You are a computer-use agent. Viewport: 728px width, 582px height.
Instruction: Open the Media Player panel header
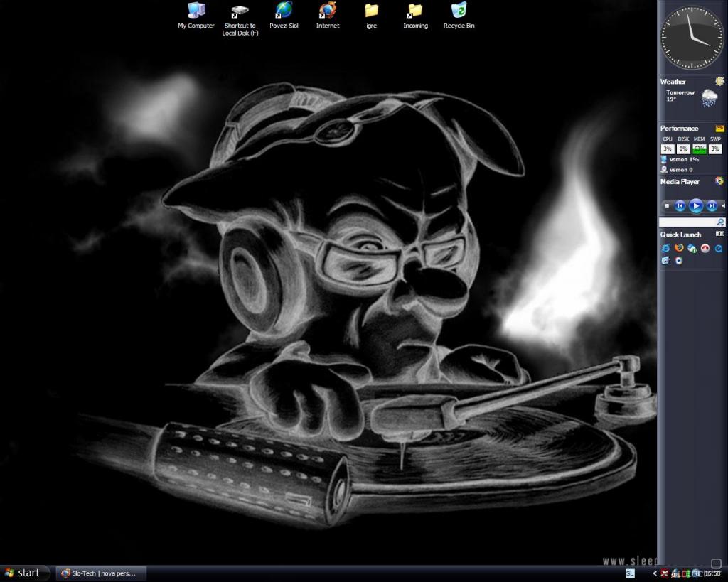click(680, 181)
